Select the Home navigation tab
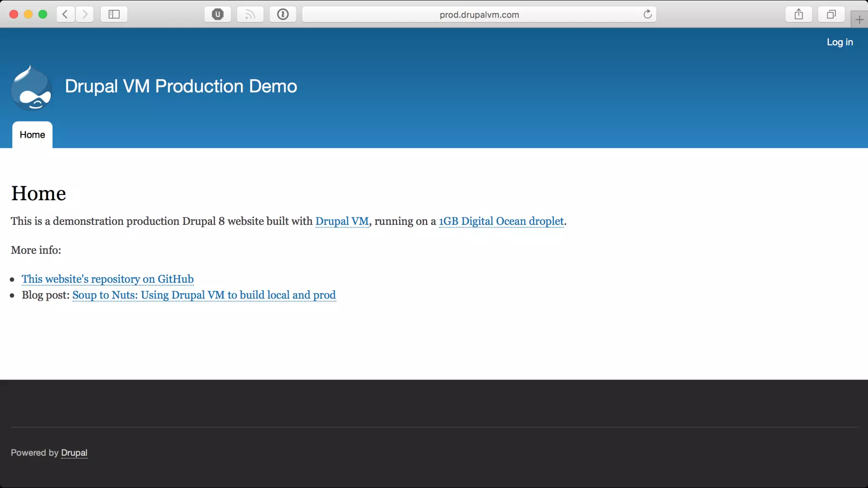 pyautogui.click(x=32, y=135)
